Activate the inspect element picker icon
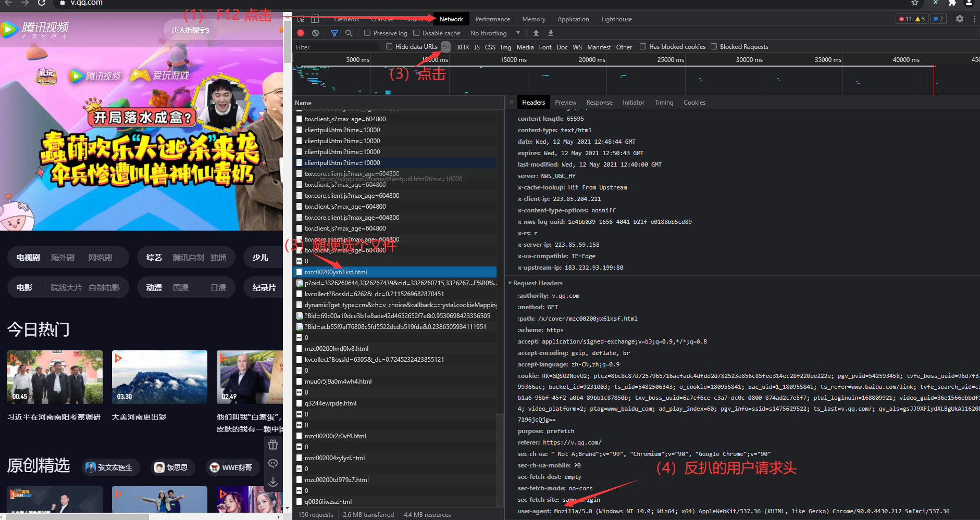 301,19
